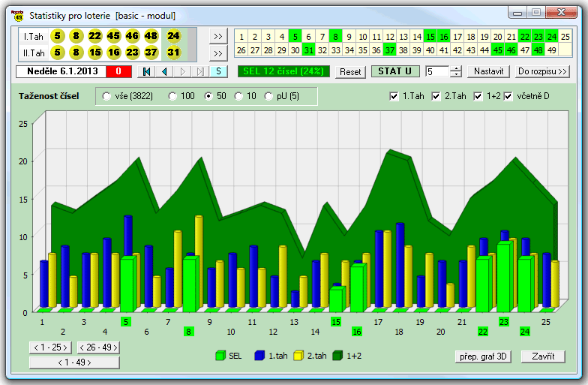Click the blue 1.tah legend icon
This screenshot has height=385, width=588.
[x=259, y=356]
